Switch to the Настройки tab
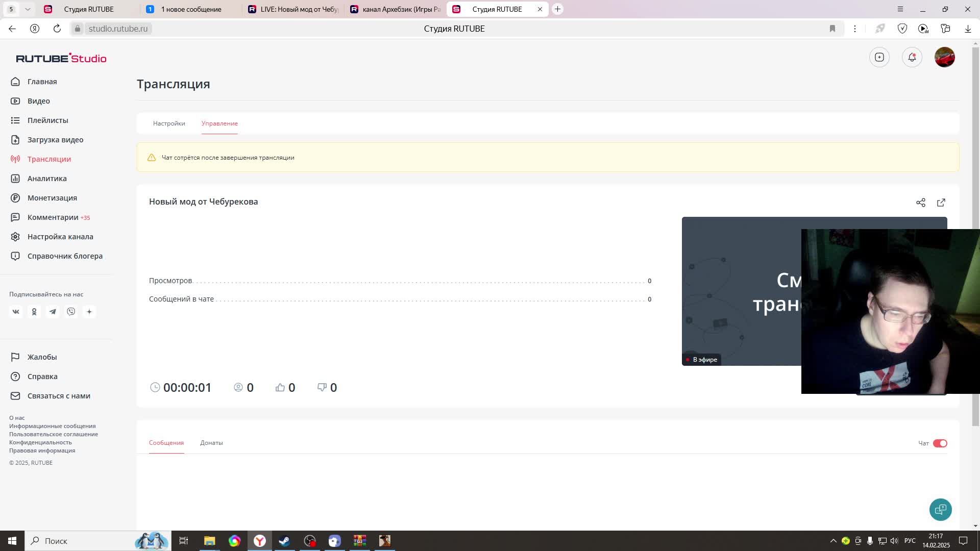Viewport: 980px width, 551px height. pos(169,123)
